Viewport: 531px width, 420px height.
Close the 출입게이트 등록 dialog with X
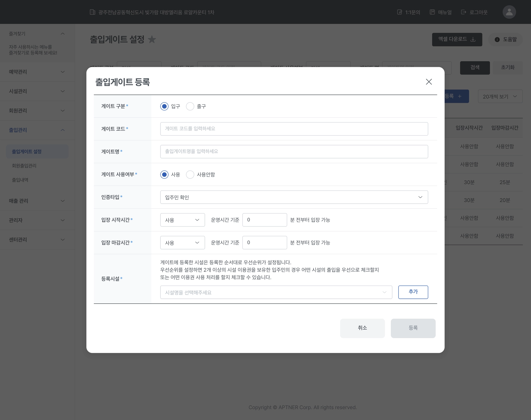pos(429,82)
